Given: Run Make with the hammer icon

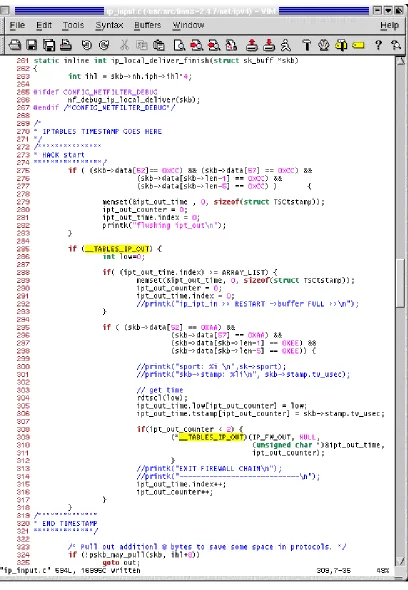Looking at the screenshot, I should click(x=307, y=45).
